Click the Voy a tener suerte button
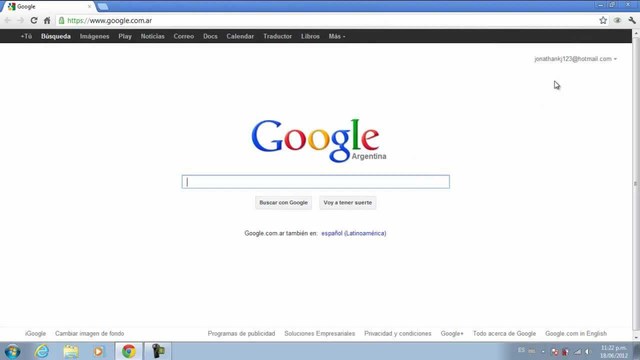Viewport: 640px width, 360px height. [348, 202]
